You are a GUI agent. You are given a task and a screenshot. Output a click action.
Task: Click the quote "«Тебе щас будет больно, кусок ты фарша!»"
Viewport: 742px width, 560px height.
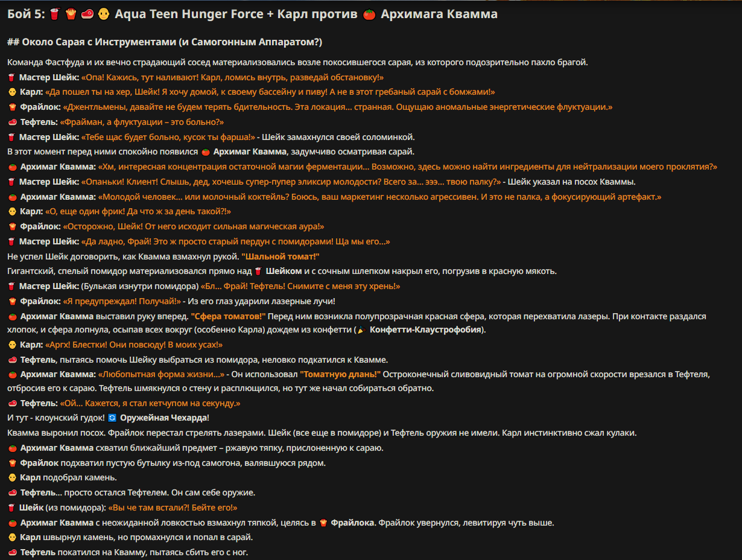(169, 138)
